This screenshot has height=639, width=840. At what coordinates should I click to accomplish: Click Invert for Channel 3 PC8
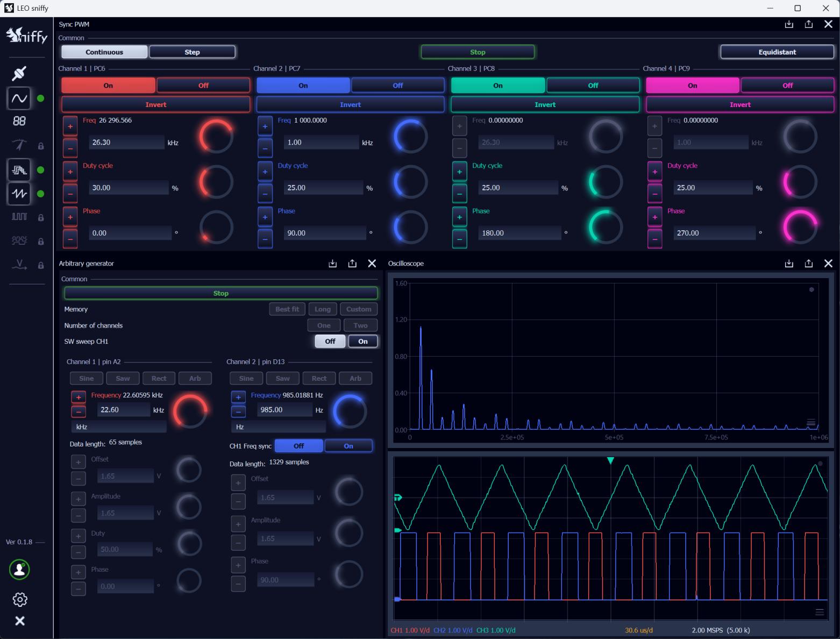[x=545, y=105]
